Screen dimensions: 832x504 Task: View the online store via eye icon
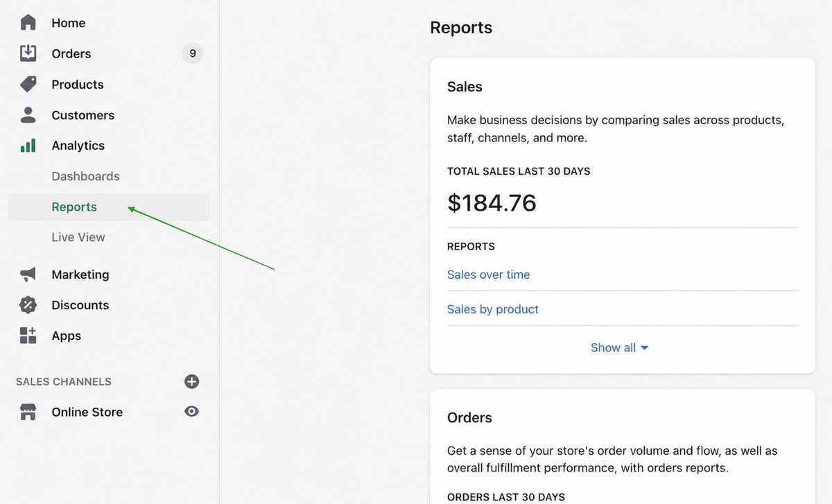(x=192, y=412)
